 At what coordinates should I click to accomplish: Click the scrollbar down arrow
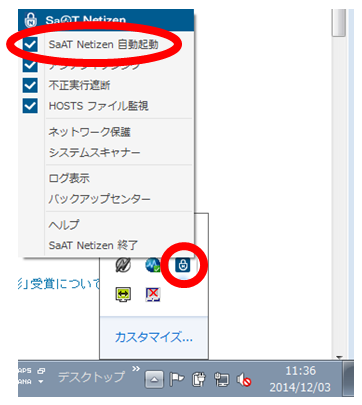[339, 358]
